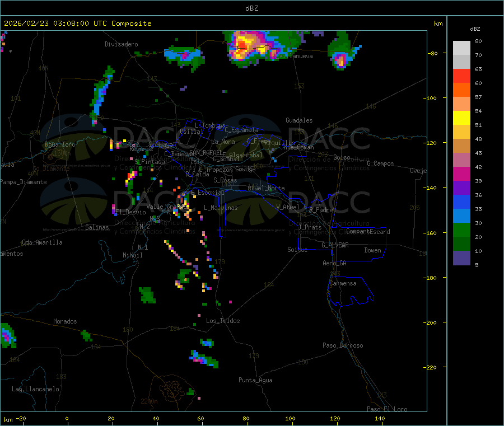Click the dBZ title at top
Image resolution: width=504 pixels, height=426 pixels.
[x=251, y=8]
